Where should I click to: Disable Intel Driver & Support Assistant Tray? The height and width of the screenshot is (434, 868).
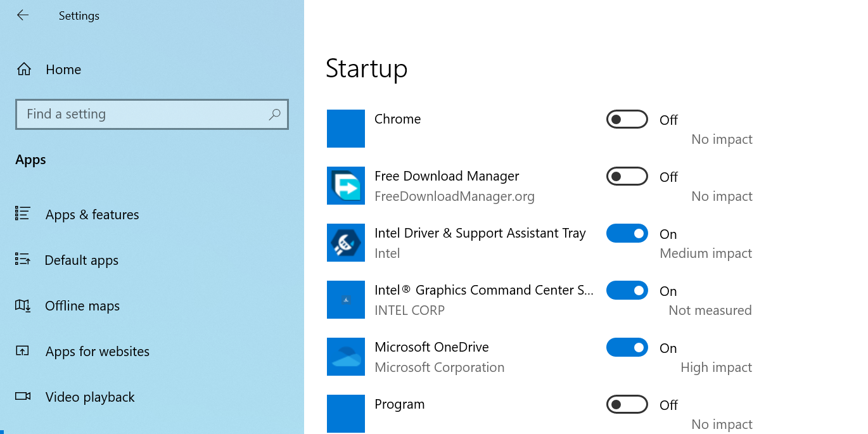pyautogui.click(x=627, y=233)
